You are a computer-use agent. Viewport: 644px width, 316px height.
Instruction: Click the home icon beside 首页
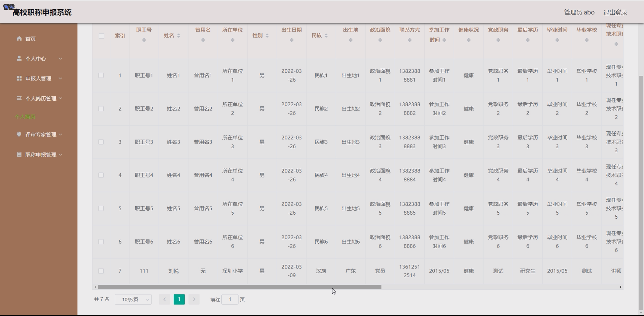[x=19, y=38]
